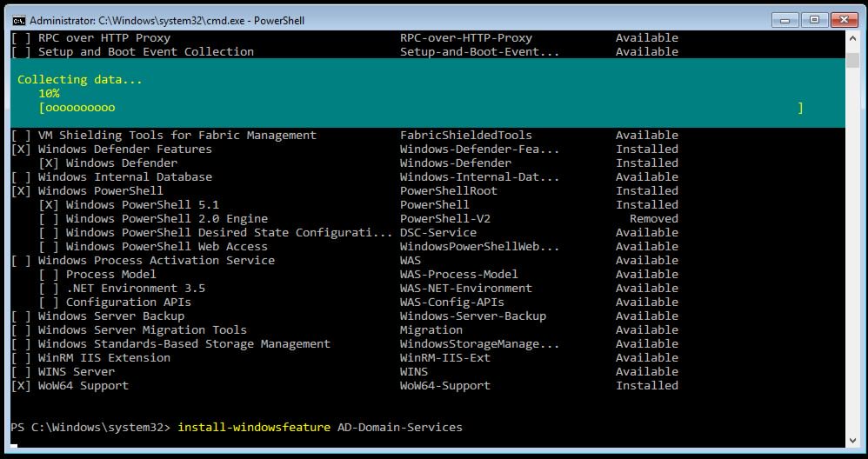Click the name 'WAS-NET-Environment'
The height and width of the screenshot is (459, 868).
[466, 288]
